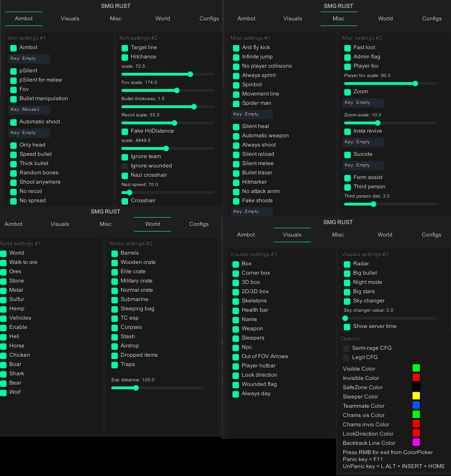The image size is (451, 476).
Task: Adjust the Fov scale slider
Action: click(168, 90)
